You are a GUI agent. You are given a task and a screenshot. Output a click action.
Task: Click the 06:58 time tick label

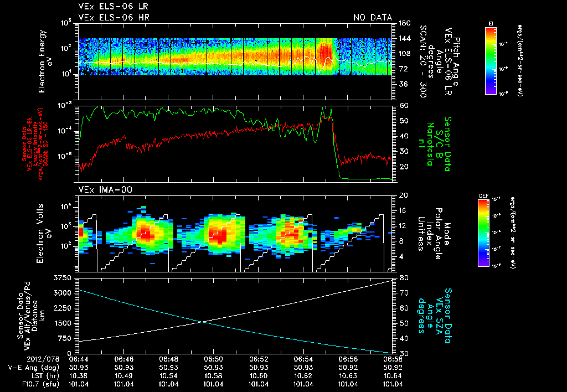[393, 359]
